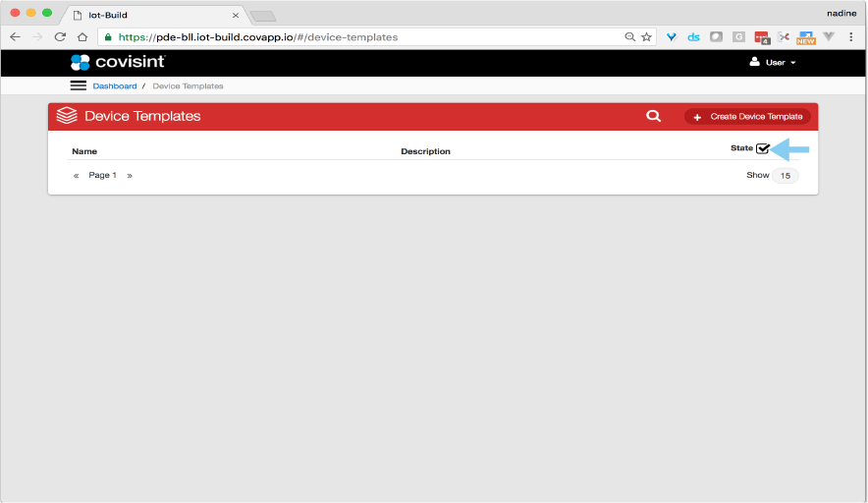Click Create Device Template button
This screenshot has height=503, width=868.
click(747, 116)
